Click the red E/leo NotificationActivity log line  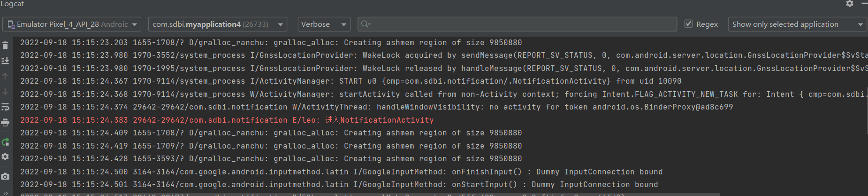point(227,120)
